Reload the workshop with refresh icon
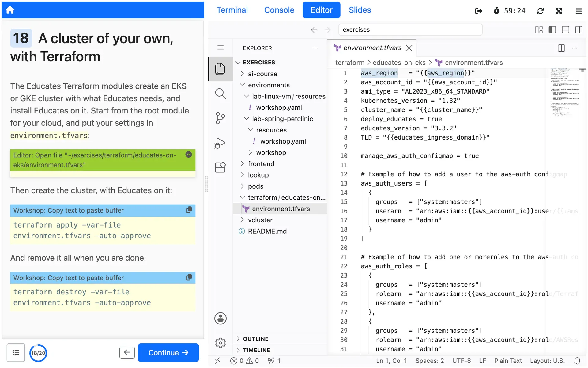Screen dimensions: 588x368 tap(540, 11)
